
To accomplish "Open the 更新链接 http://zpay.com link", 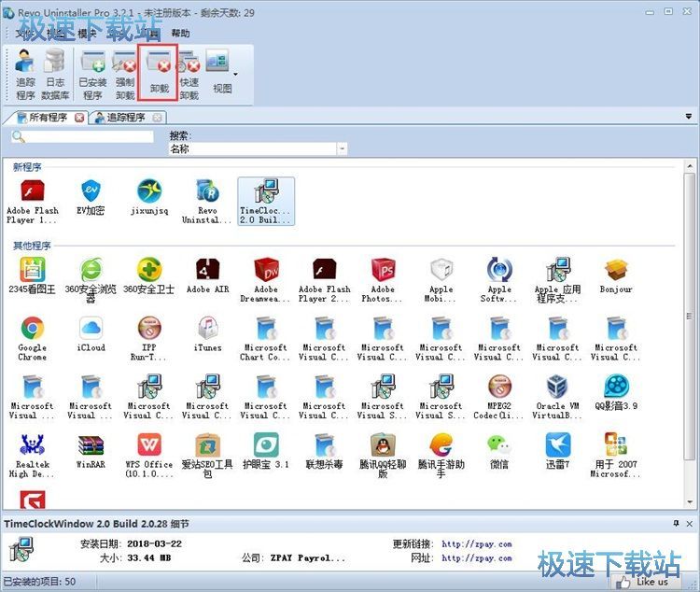I will (x=477, y=544).
